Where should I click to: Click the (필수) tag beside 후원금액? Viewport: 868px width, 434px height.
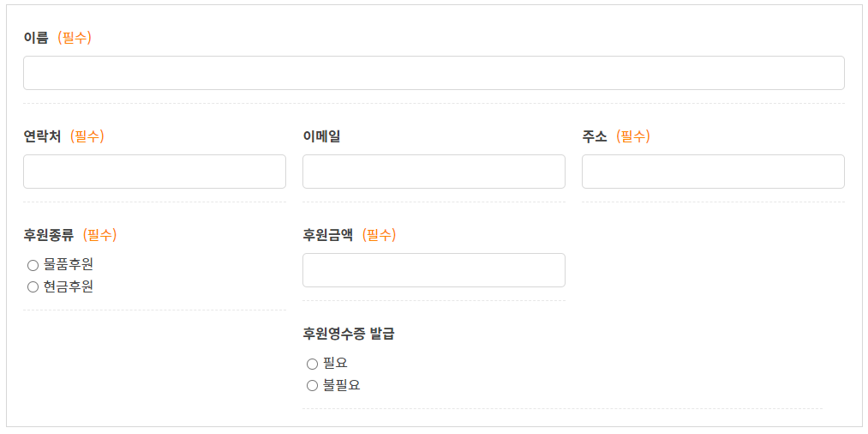(x=379, y=235)
